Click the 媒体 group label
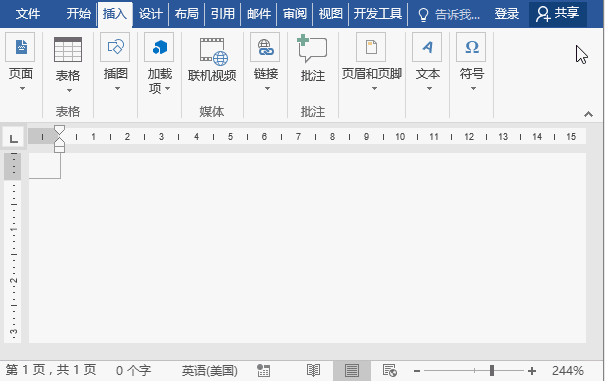The width and height of the screenshot is (605, 381). click(212, 112)
